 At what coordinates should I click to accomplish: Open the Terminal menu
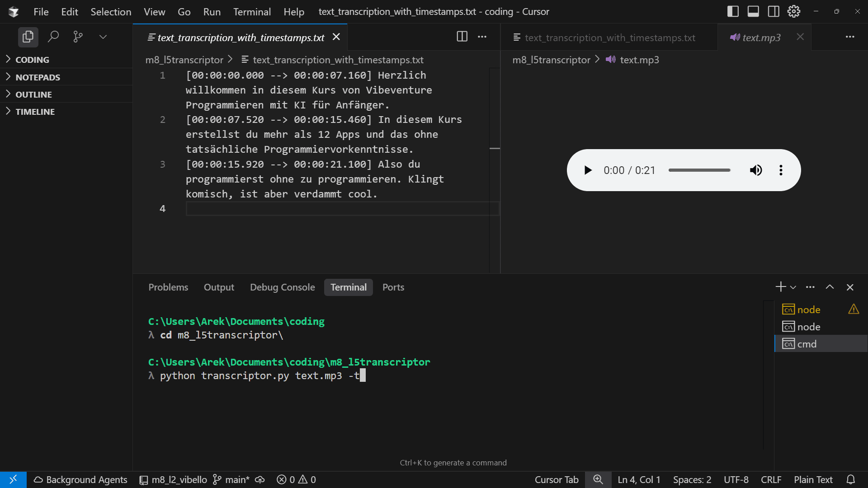pos(252,12)
